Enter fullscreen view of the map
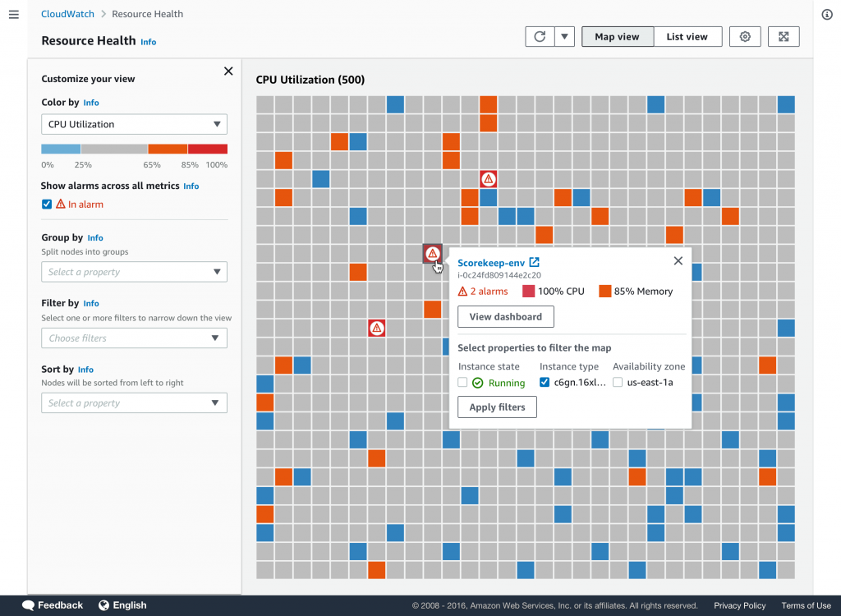 (x=784, y=36)
